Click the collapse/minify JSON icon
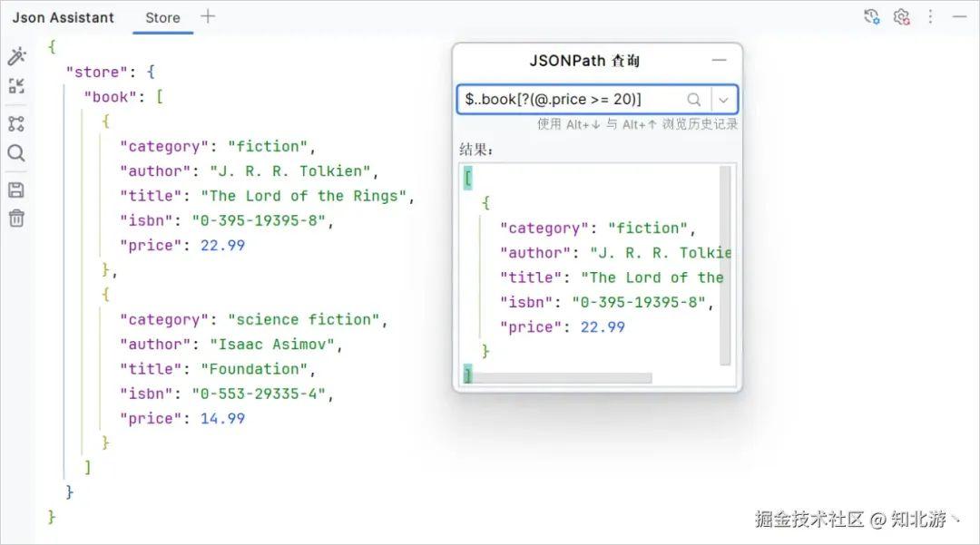The image size is (980, 545). 15,86
